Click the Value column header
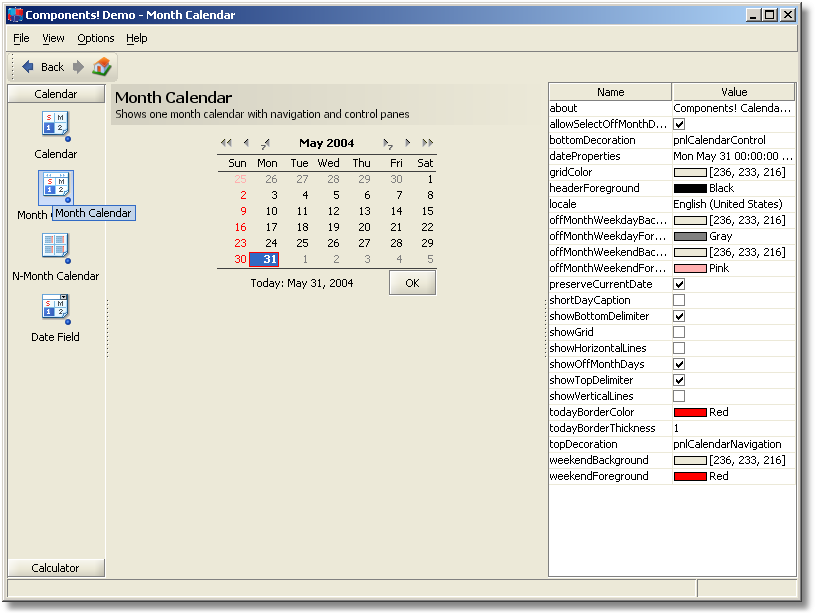The height and width of the screenshot is (616, 816). coord(734,92)
